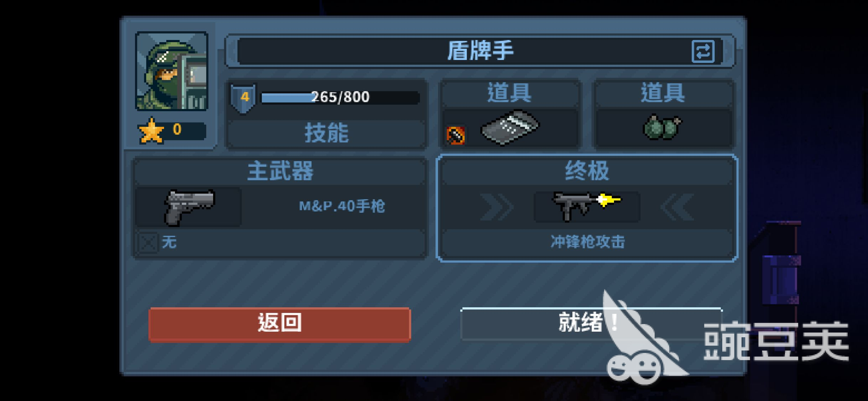Select the grenades item icon

click(662, 127)
